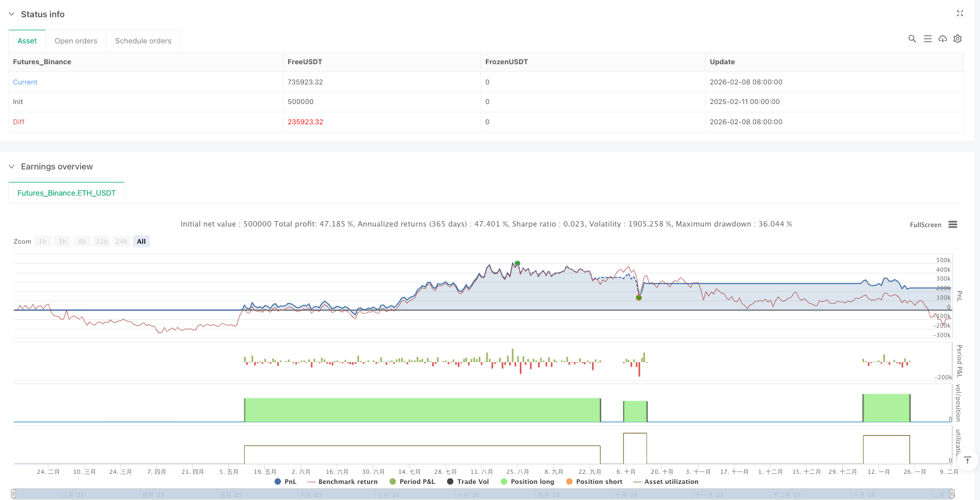Switch to the Open orders tab
The width and height of the screenshot is (980, 500).
[75, 41]
